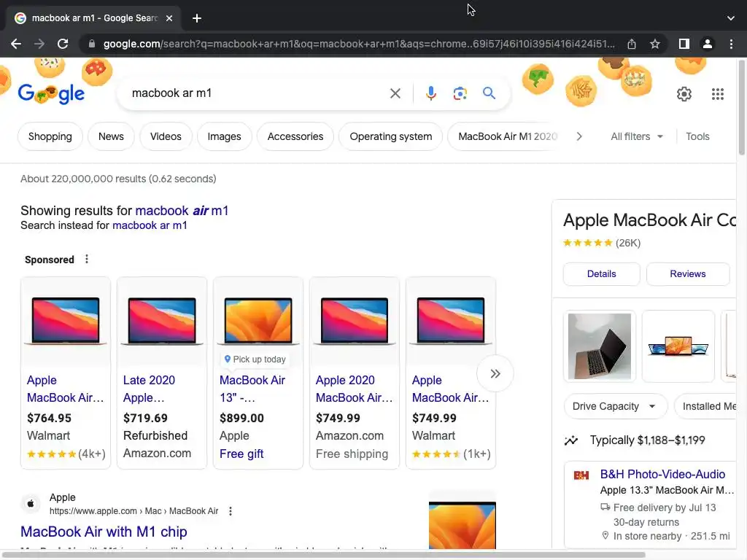Open Walmart $749.99 MacBook Air listing
The width and height of the screenshot is (747, 560).
(x=450, y=389)
